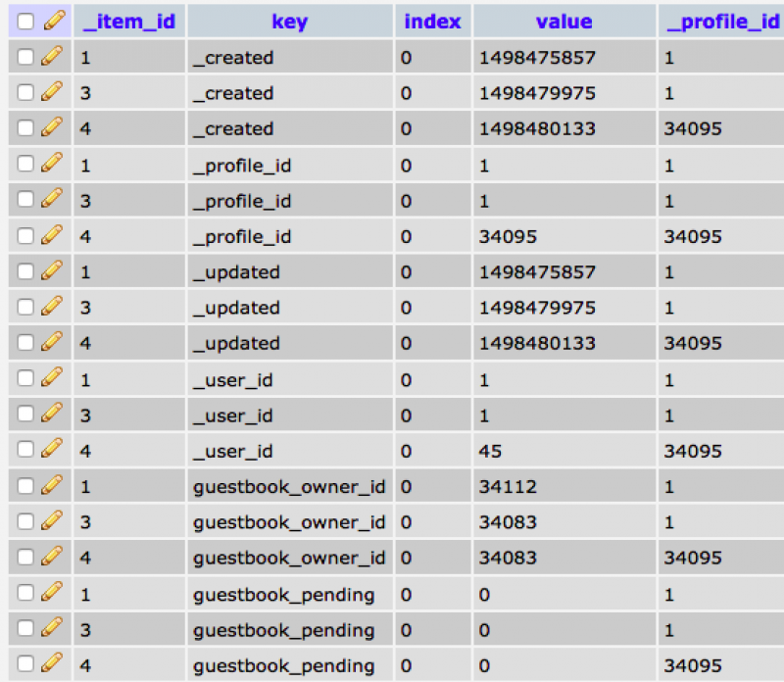
Task: Edit guestbook_owner_id row for item 4
Action: [52, 556]
